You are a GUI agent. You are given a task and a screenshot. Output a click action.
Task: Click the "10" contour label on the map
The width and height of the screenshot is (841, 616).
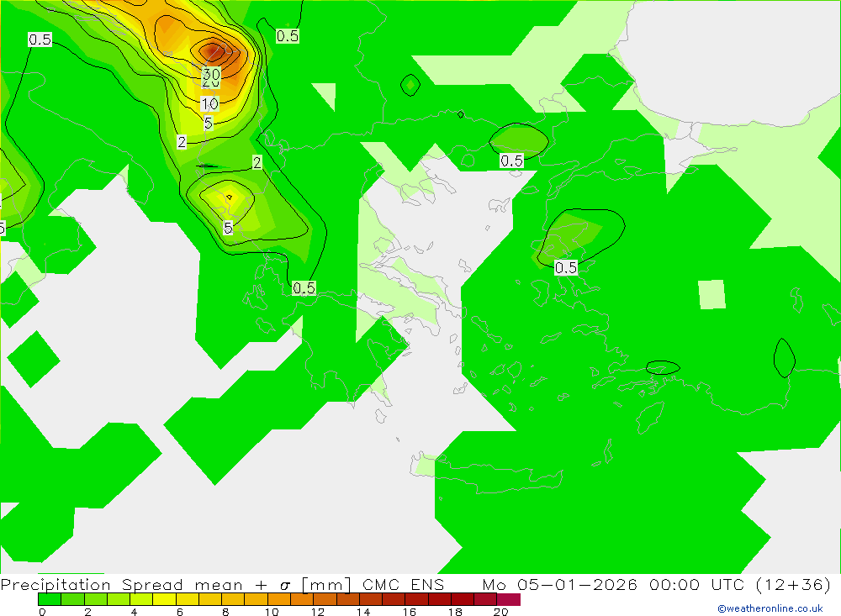pos(209,103)
